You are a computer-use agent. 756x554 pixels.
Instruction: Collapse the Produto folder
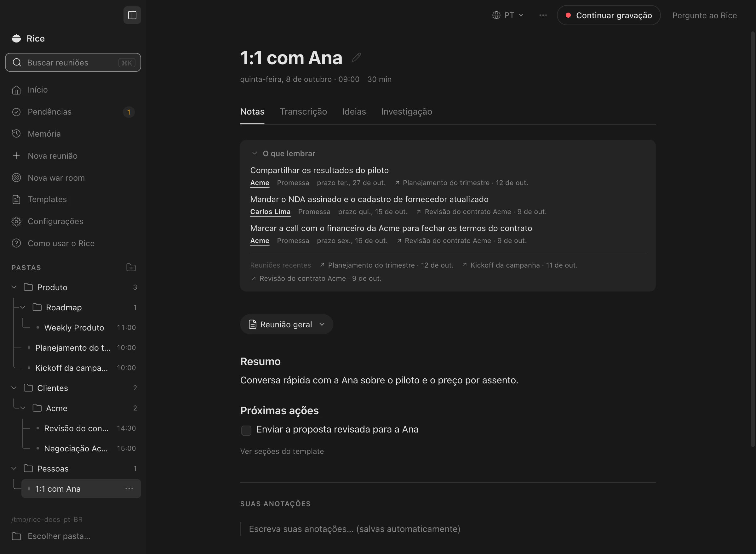pos(14,287)
